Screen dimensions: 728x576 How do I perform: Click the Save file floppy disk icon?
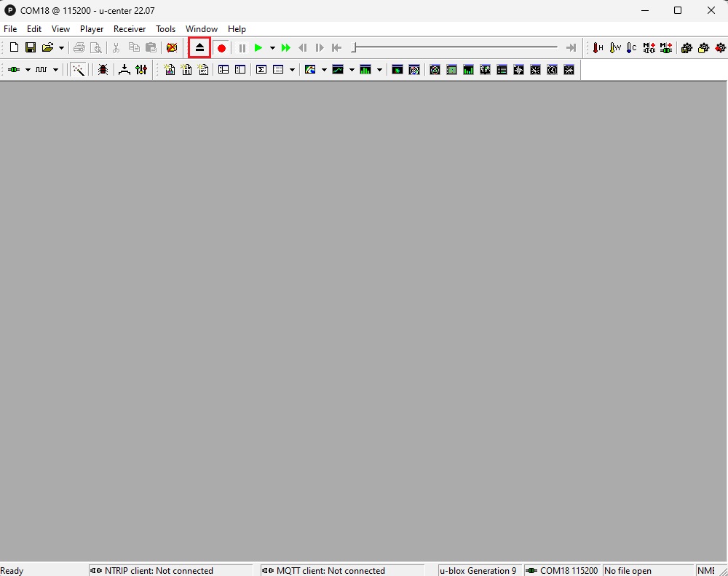click(x=31, y=48)
